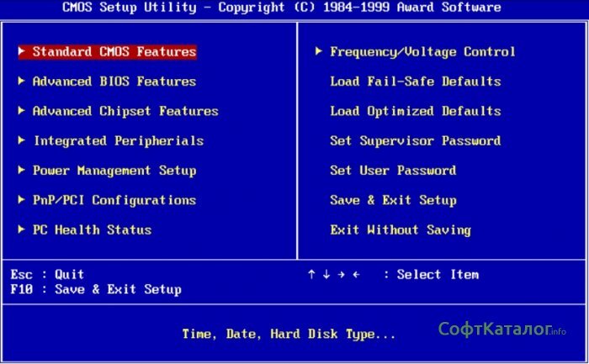Click the ': Select Item' hint text

pos(431,274)
